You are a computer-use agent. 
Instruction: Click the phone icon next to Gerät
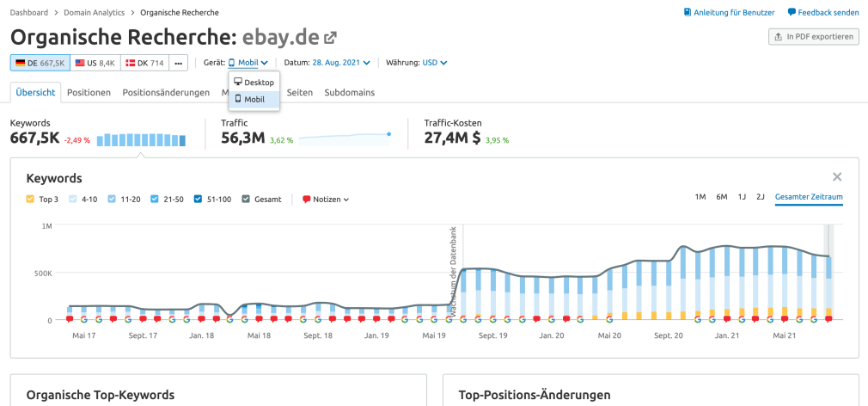[x=232, y=63]
